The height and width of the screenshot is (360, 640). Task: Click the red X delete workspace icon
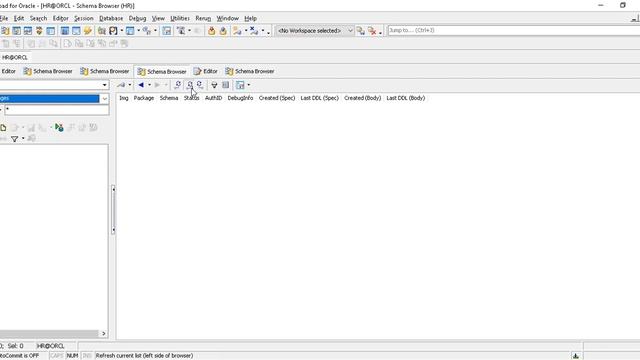[x=372, y=31]
